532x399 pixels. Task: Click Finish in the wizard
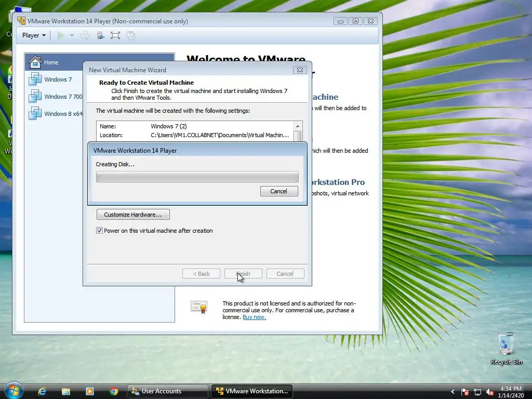(x=243, y=274)
